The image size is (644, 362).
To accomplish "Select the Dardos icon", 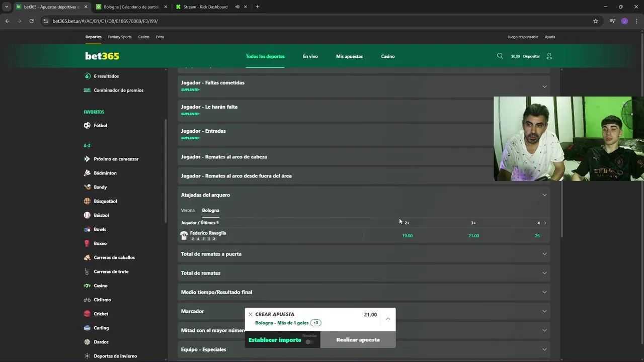I will click(87, 342).
